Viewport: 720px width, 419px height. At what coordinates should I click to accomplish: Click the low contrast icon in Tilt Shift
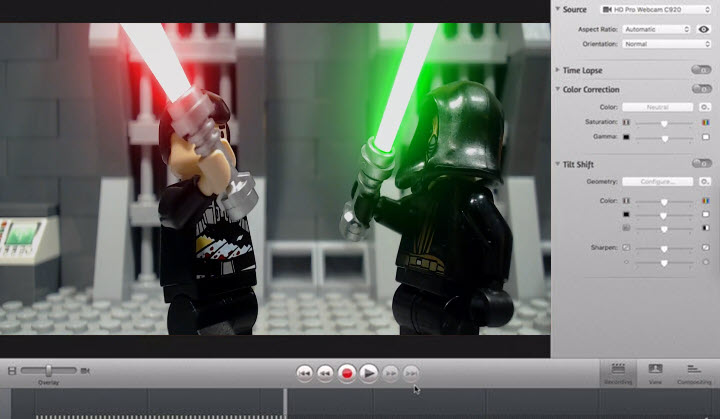point(626,228)
